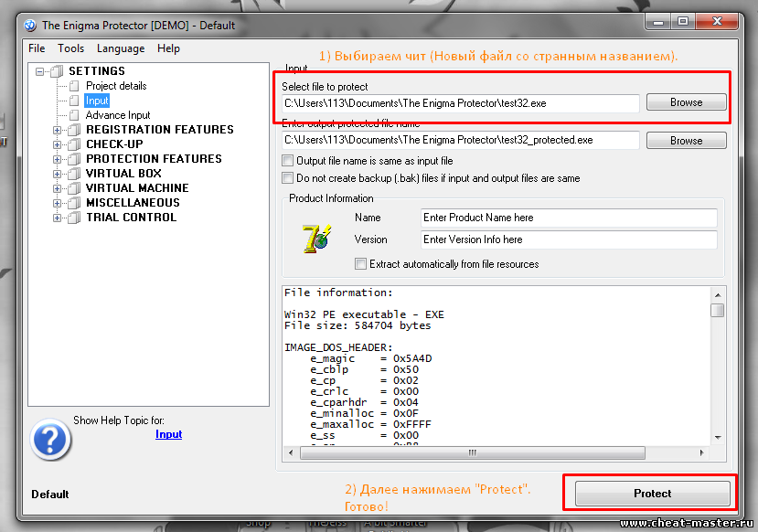The image size is (758, 532).
Task: Open the Tools menu
Action: click(71, 48)
